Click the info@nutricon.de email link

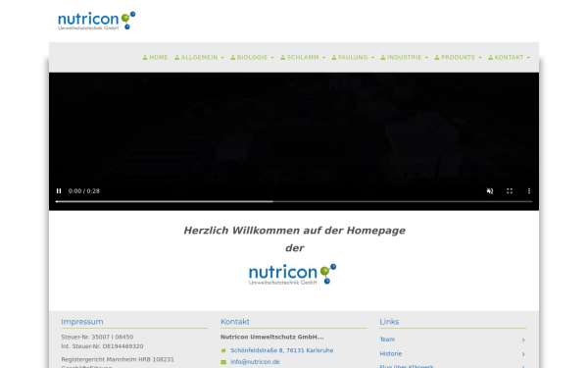[x=255, y=361]
